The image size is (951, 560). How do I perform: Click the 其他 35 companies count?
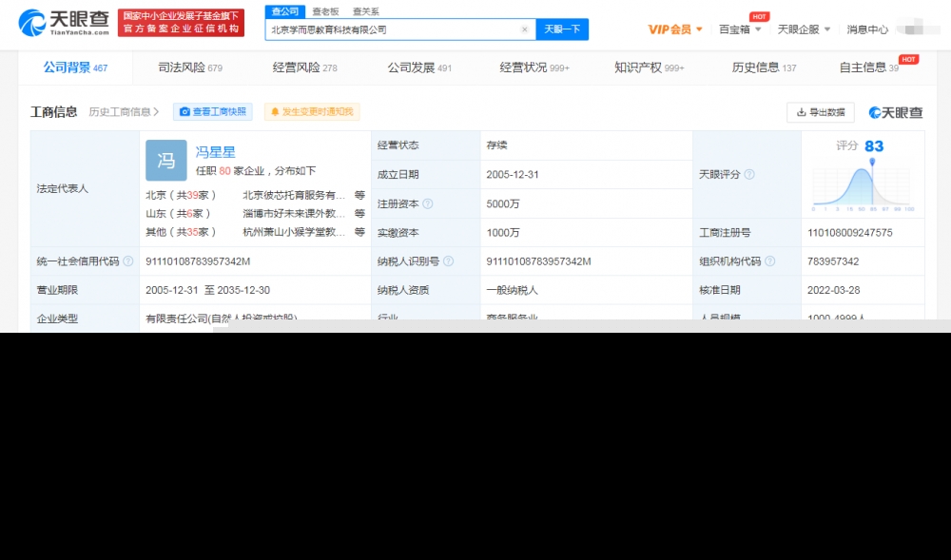coord(193,232)
